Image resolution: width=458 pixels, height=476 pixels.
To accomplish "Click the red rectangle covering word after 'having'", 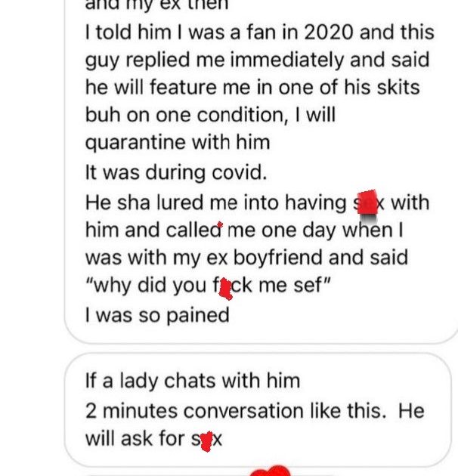I will (367, 202).
